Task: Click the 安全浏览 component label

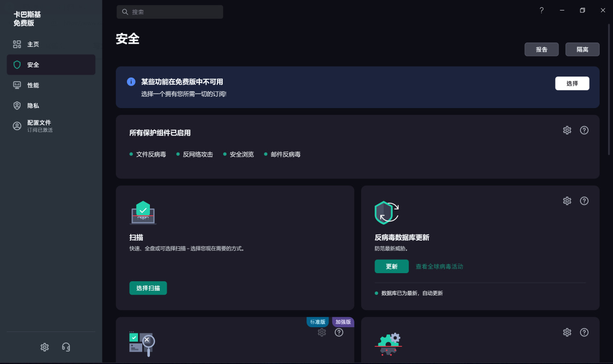Action: click(242, 154)
